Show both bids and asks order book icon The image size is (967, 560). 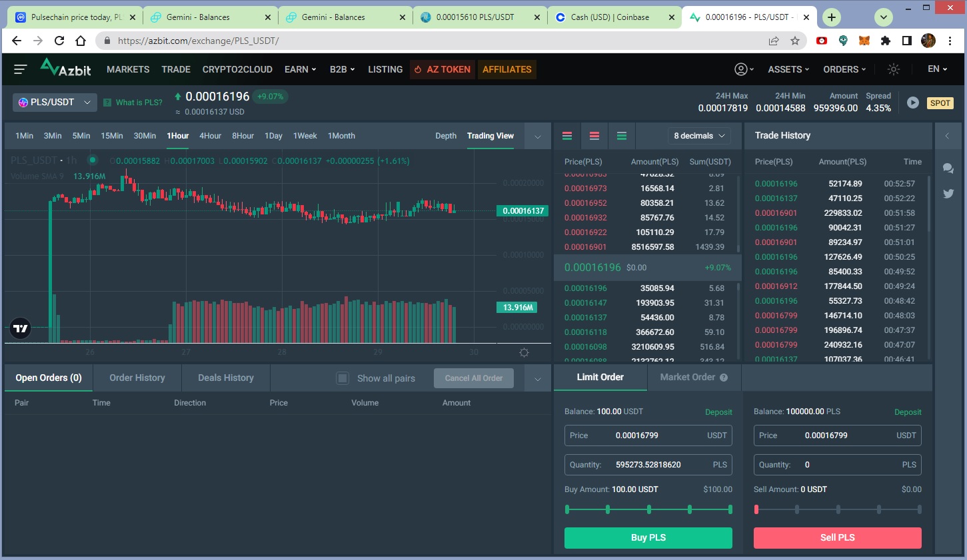pos(567,136)
